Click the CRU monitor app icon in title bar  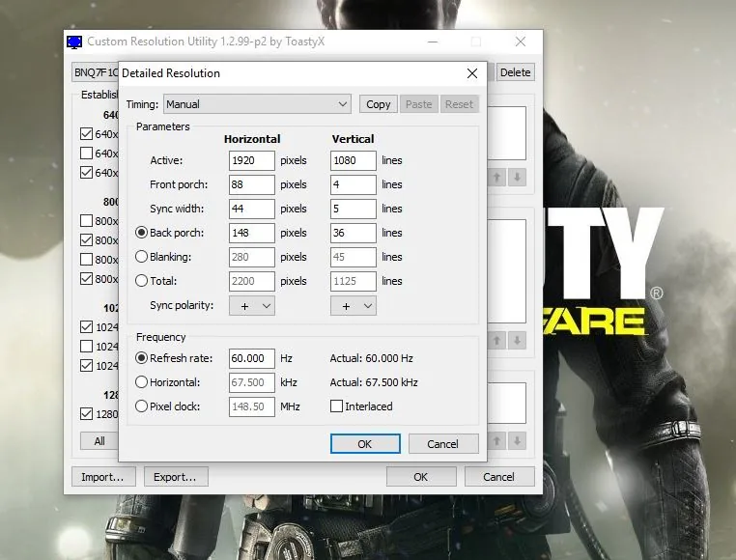coord(74,42)
